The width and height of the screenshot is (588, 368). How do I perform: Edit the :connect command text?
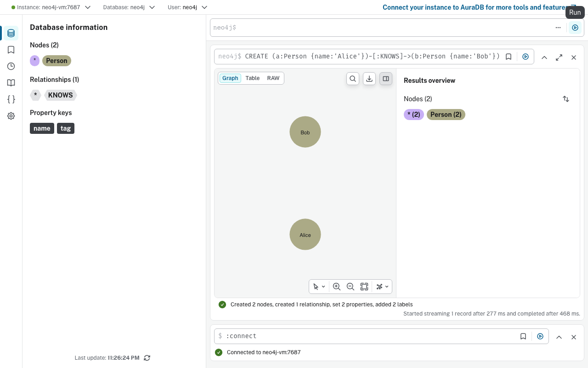(241, 336)
